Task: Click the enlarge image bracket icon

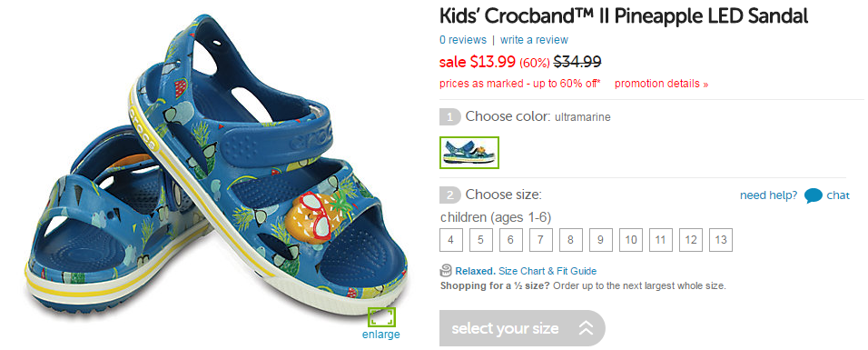Action: [382, 317]
